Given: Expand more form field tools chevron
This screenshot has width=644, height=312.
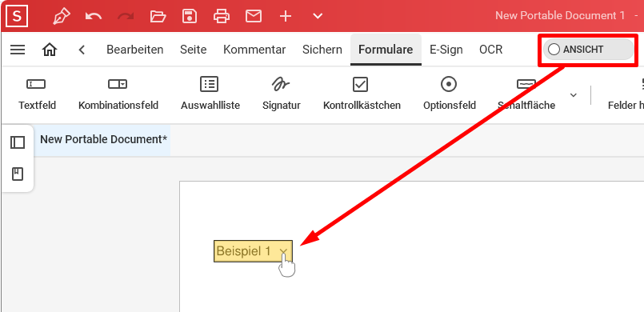Looking at the screenshot, I should 574,95.
